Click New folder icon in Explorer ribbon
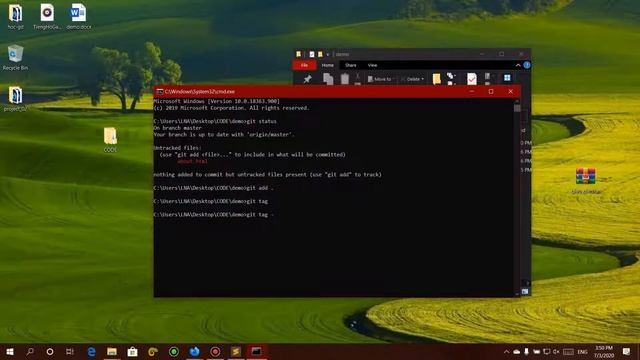This screenshot has width=640, height=360. (436, 79)
